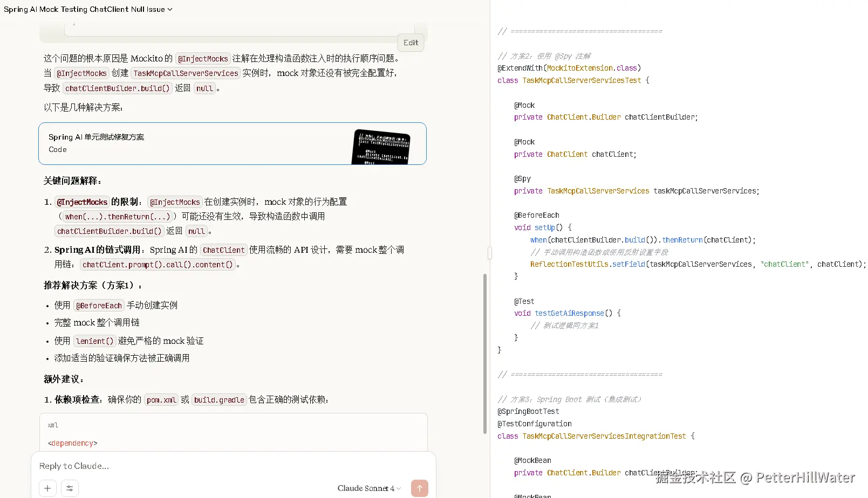This screenshot has height=498, width=868.
Task: Open the search and tools settings icon
Action: [70, 488]
